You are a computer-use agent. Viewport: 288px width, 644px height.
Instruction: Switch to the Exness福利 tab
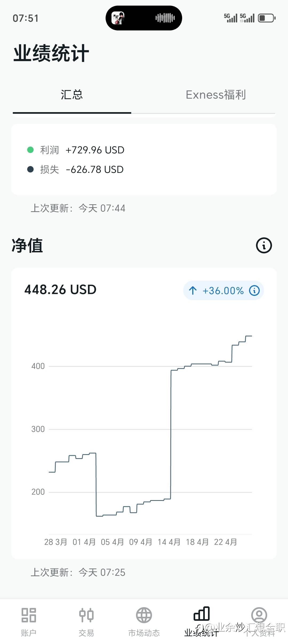click(x=216, y=95)
